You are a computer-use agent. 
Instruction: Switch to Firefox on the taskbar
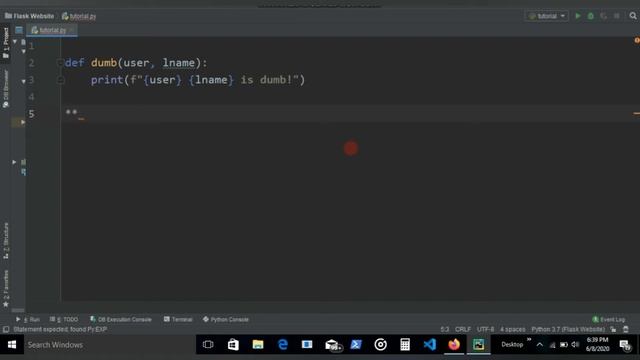coord(454,345)
